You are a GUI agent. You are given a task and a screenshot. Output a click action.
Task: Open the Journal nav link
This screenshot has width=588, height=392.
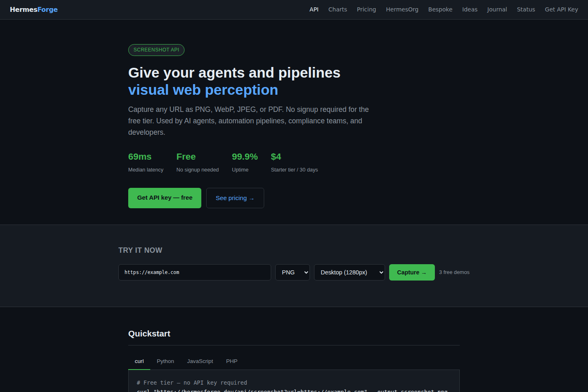(x=497, y=9)
